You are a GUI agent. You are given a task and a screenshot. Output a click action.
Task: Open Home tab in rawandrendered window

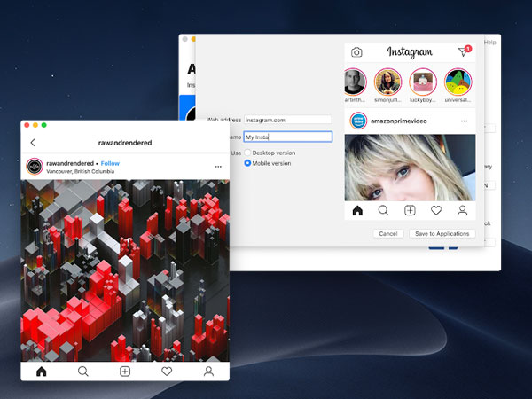pyautogui.click(x=42, y=372)
